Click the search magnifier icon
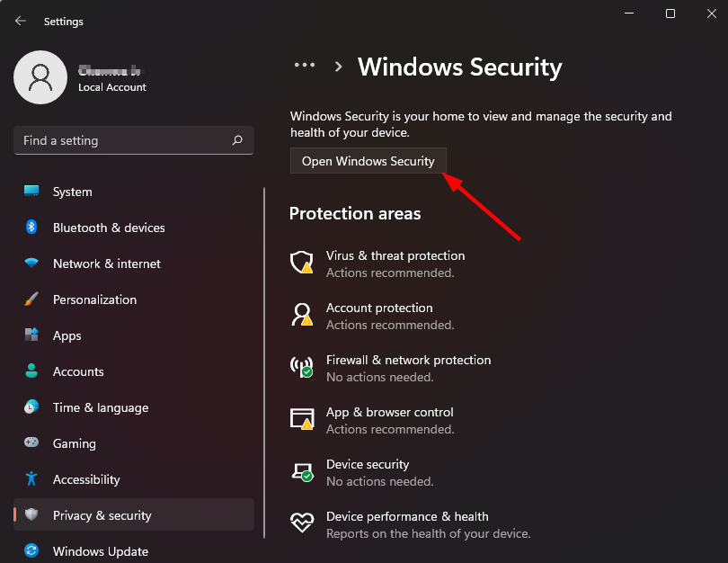728x563 pixels. pyautogui.click(x=237, y=140)
